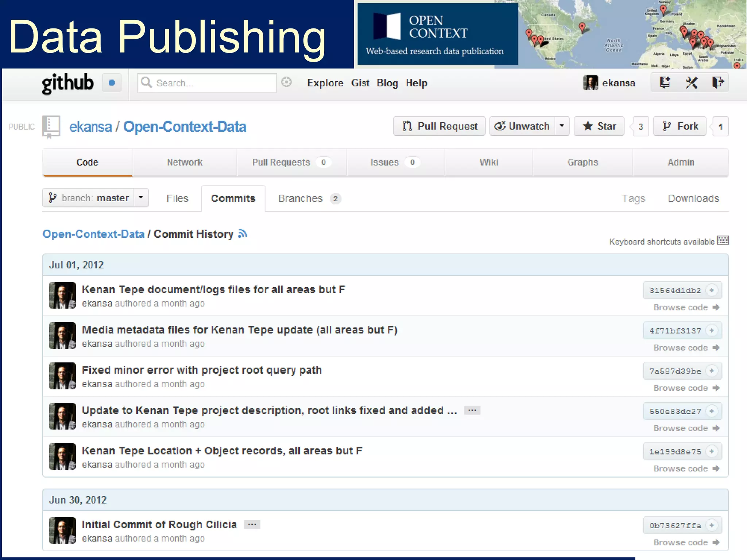Create a new repository icon
The image size is (747, 560).
[x=665, y=82]
